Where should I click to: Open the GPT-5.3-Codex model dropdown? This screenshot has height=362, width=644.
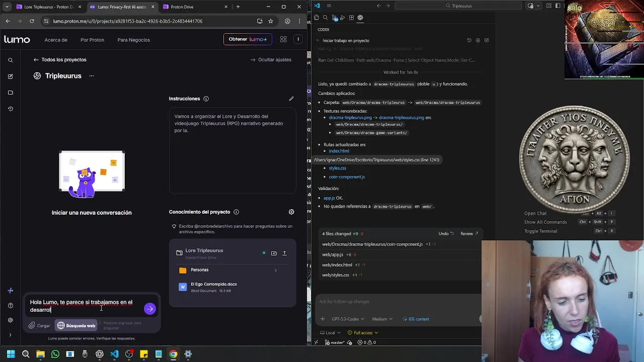point(348,319)
